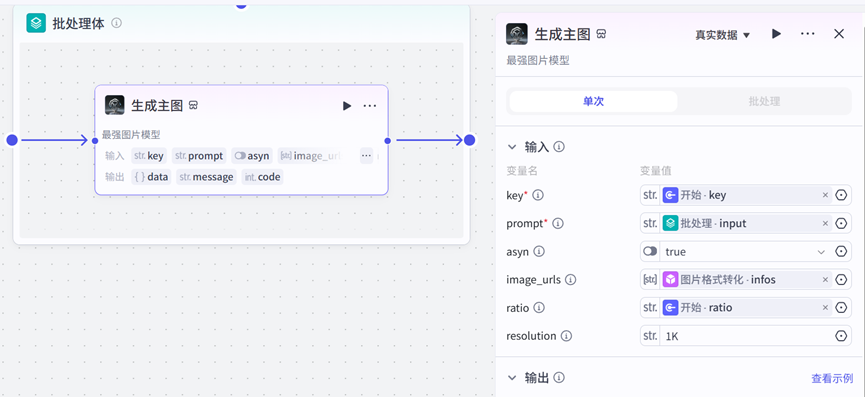The height and width of the screenshot is (397, 865).
Task: Click info icon next to 批处理体 title
Action: tap(116, 23)
